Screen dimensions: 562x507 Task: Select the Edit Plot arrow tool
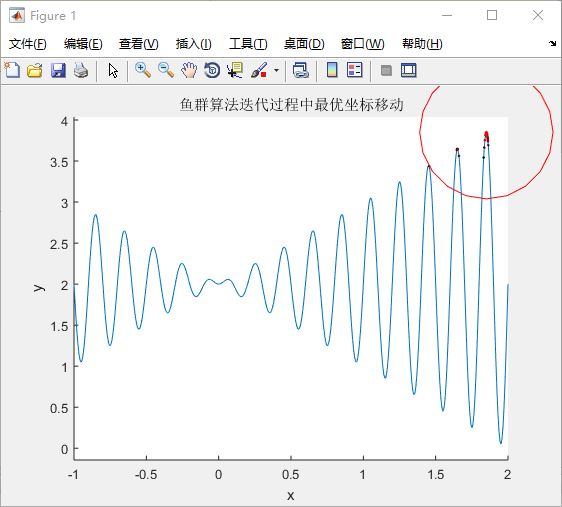coord(113,70)
